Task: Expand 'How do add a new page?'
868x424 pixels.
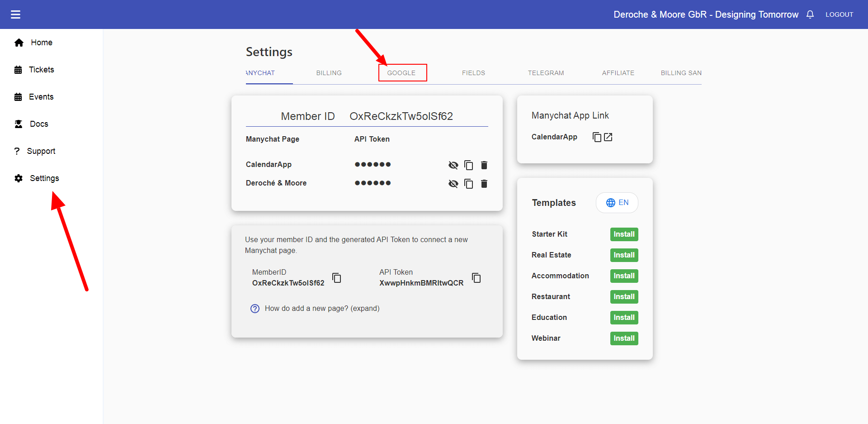Action: click(x=322, y=308)
